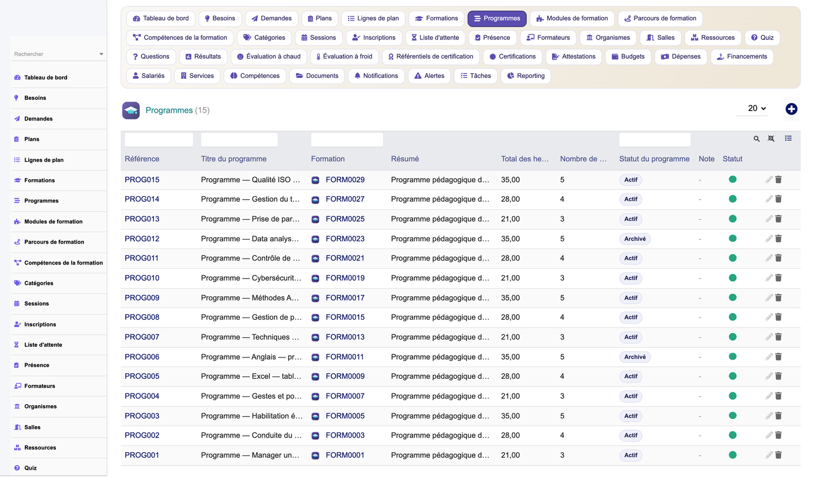Edit PROG004 with its pencil icon
Viewport: 815px width, 504px height.
[x=769, y=396]
